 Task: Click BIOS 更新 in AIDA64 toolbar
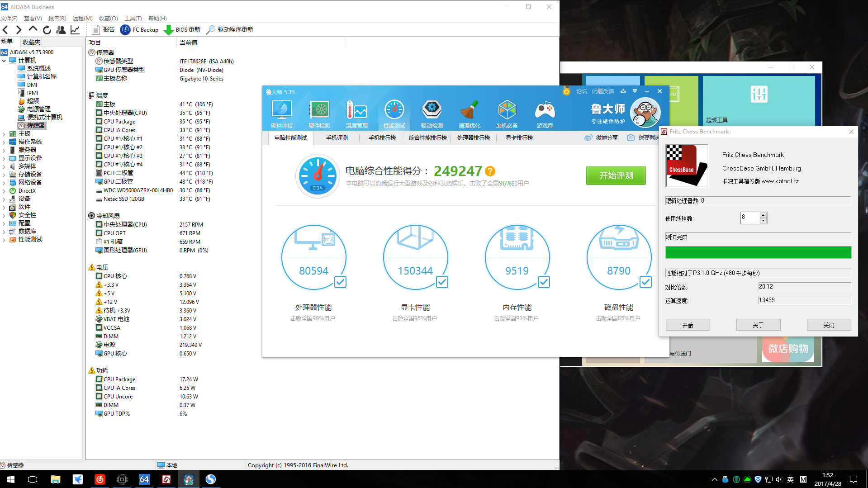coord(182,30)
